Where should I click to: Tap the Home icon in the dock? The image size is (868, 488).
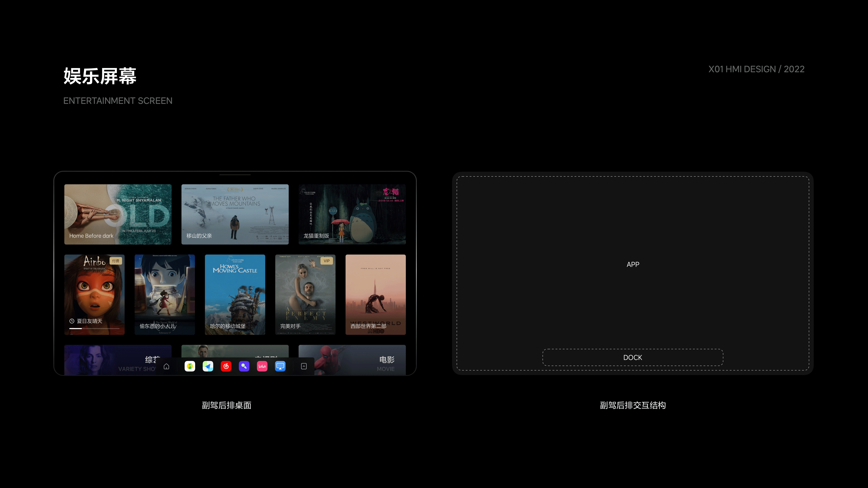coord(166,366)
